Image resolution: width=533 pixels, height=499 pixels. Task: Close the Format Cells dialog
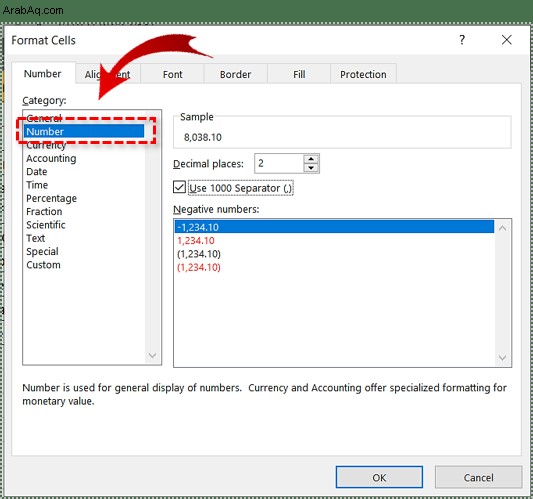(506, 40)
